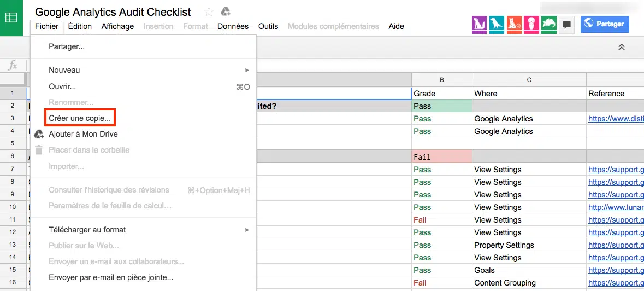Open the comments speech bubble icon

[567, 25]
